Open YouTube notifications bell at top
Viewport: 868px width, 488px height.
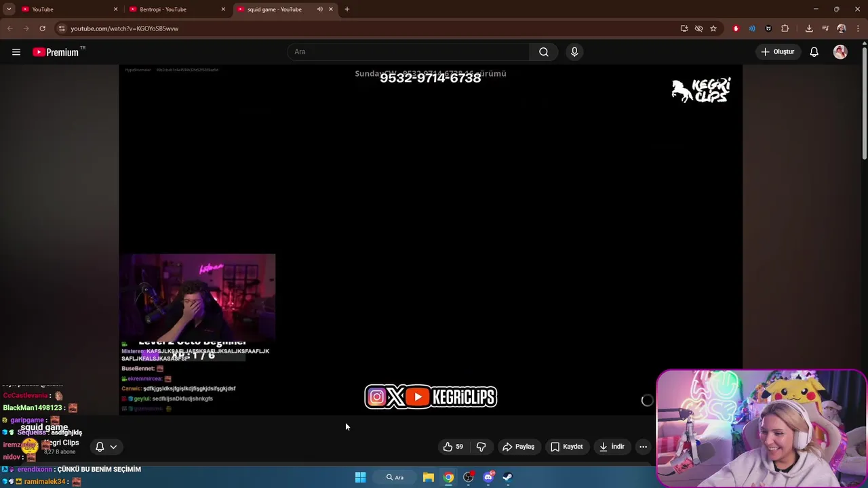pos(814,52)
